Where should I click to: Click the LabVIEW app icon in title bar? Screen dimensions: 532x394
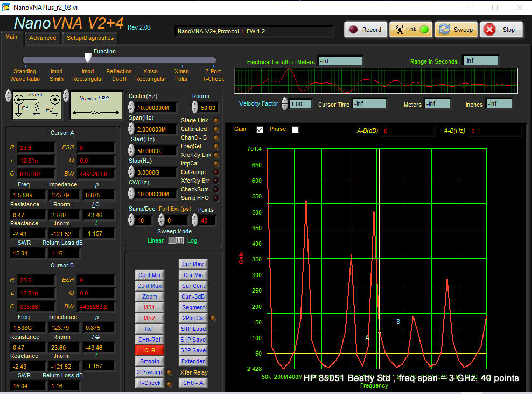(x=6, y=7)
